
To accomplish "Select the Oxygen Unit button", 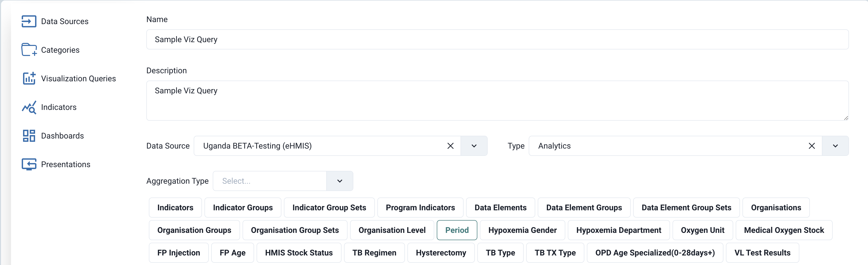I will tap(703, 230).
